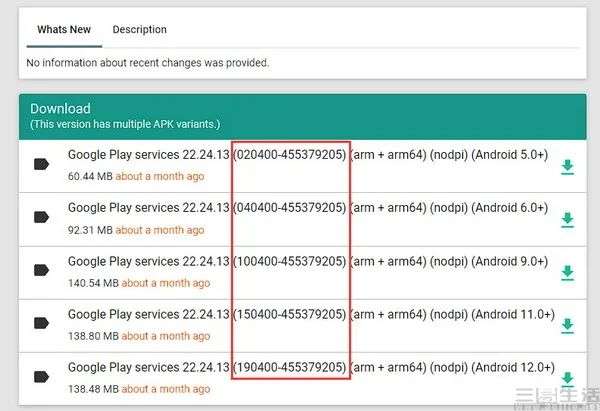This screenshot has width=600, height=411.
Task: Download the Android 6.0+ variant via arrow icon
Action: pyautogui.click(x=567, y=220)
